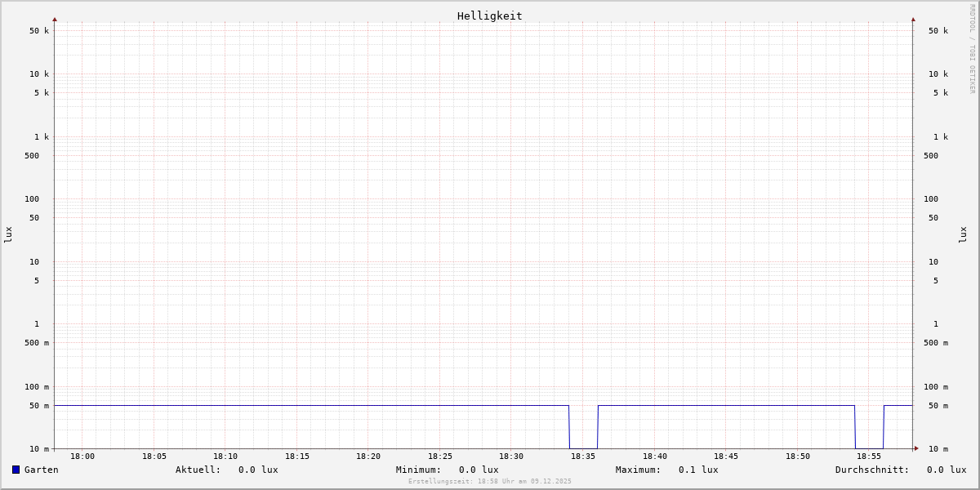The height and width of the screenshot is (490, 980).
Task: Click the red arrow ending the time axis
Action: 916,448
